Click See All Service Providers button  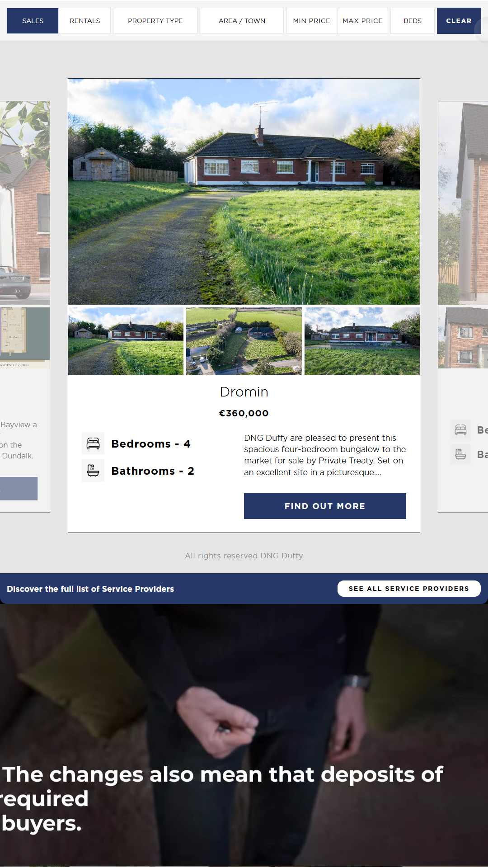pos(409,589)
